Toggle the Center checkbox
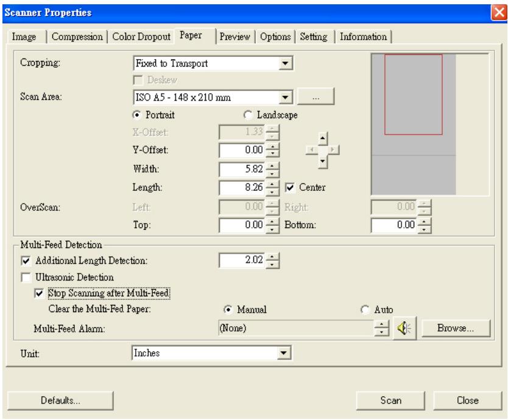508x420 pixels. tap(290, 188)
